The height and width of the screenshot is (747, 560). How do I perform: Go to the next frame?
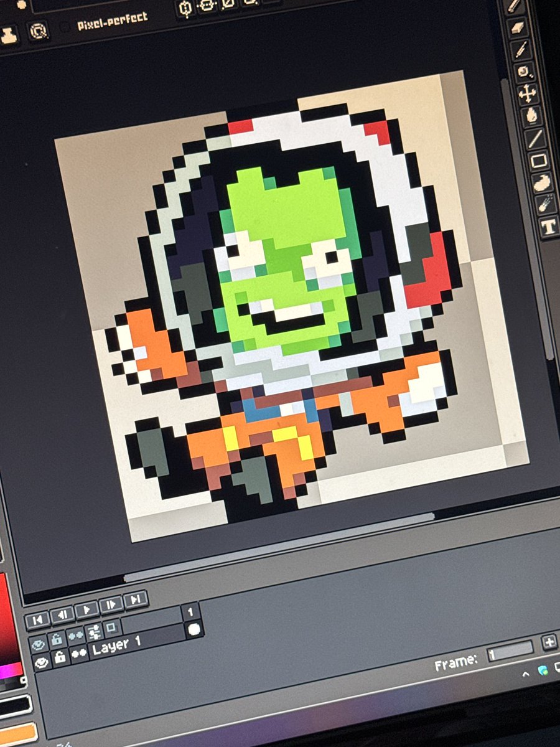click(x=111, y=604)
